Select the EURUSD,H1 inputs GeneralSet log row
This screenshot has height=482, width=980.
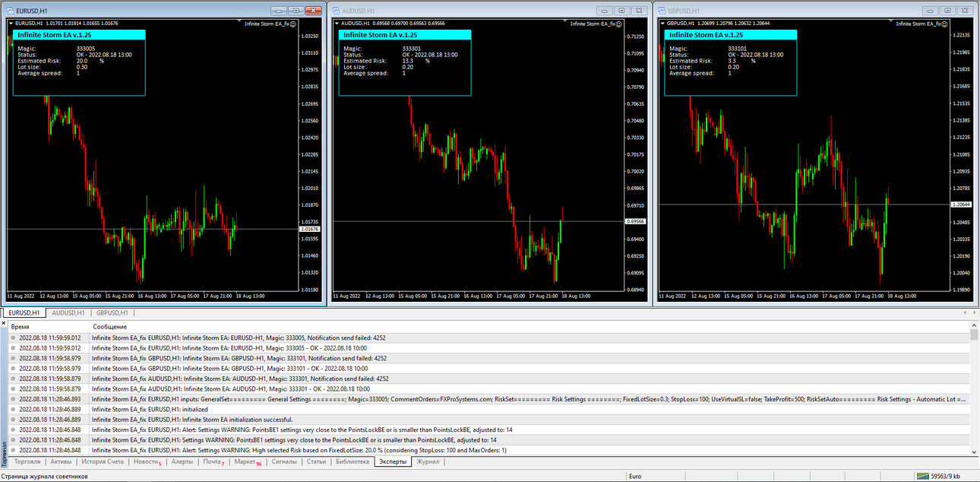[x=489, y=398]
